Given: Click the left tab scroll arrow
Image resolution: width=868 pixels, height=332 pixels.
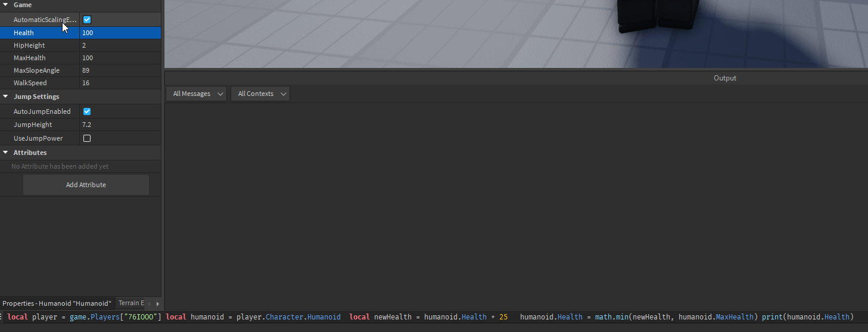Looking at the screenshot, I should coord(150,303).
